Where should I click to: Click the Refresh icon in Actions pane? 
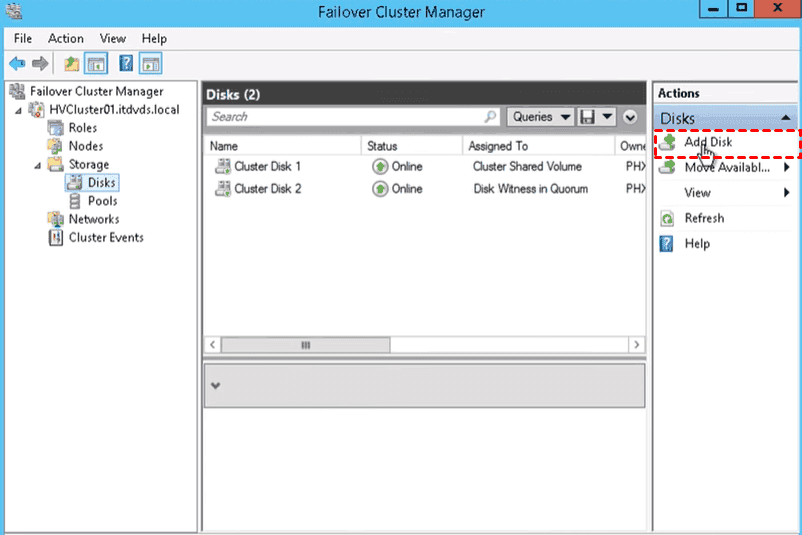coord(667,218)
